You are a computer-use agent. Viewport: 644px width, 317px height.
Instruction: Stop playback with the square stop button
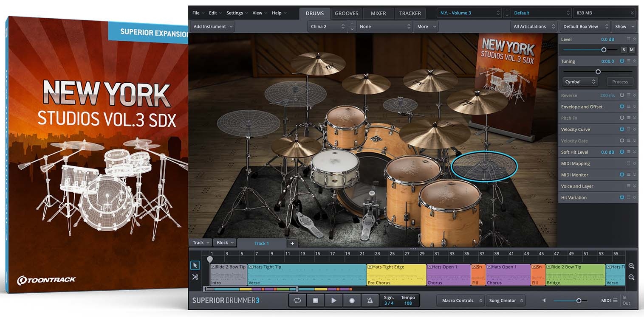click(x=316, y=300)
